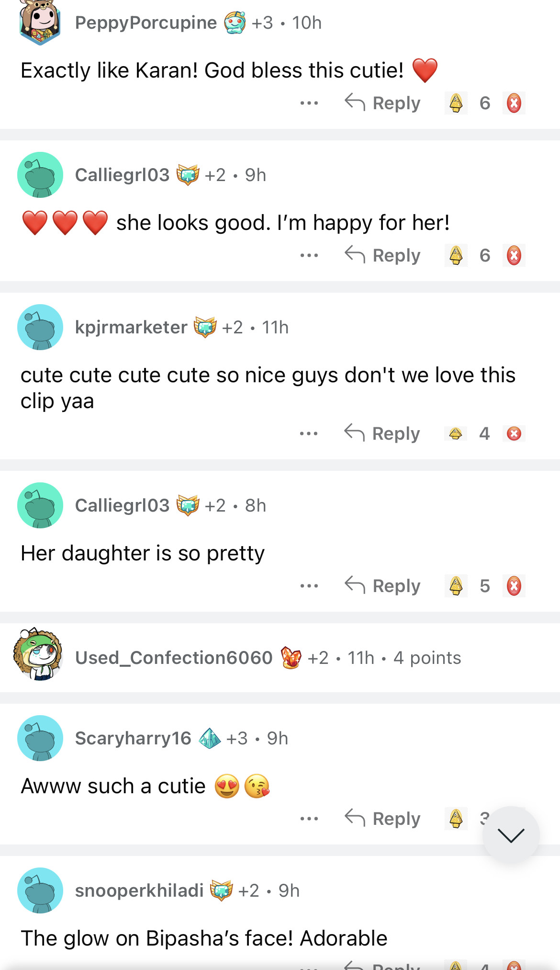Upvote kpjrmarketer's "cute cute" comment

click(x=456, y=434)
